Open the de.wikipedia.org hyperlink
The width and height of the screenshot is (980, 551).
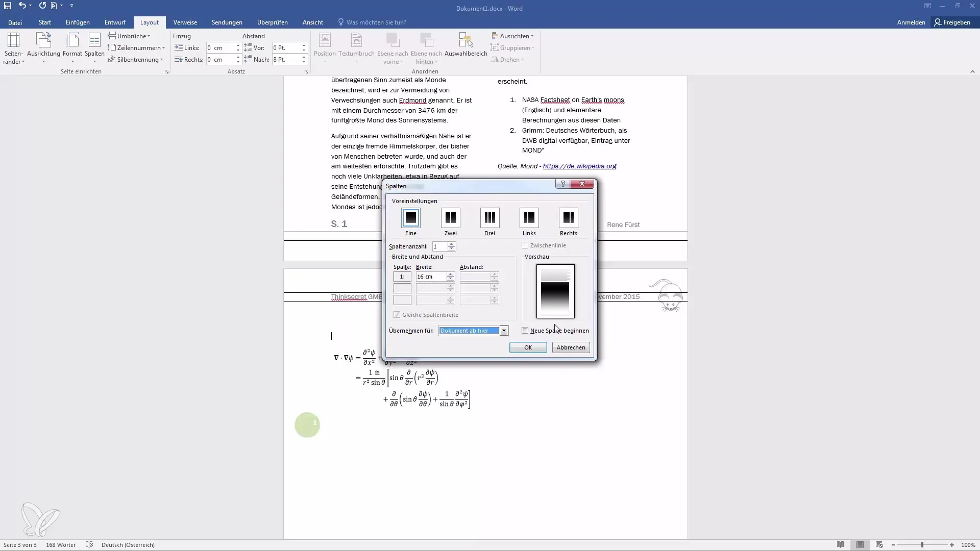[x=579, y=166]
